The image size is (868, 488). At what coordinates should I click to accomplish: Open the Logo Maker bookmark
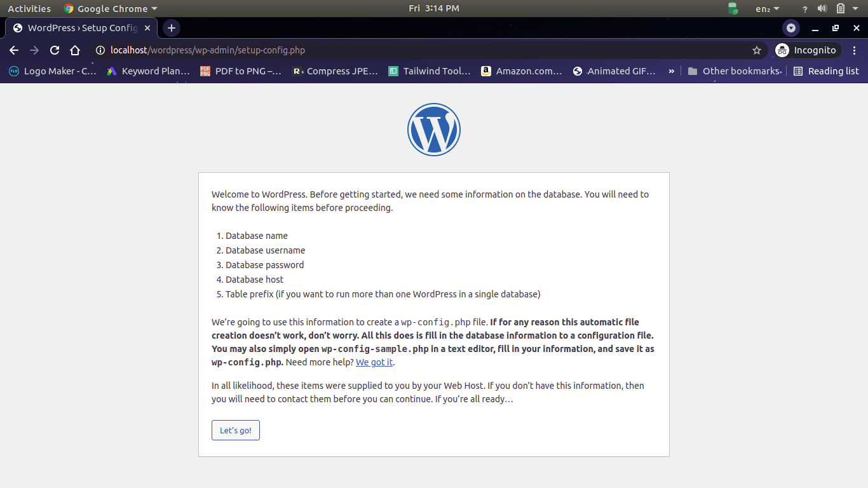tap(52, 71)
